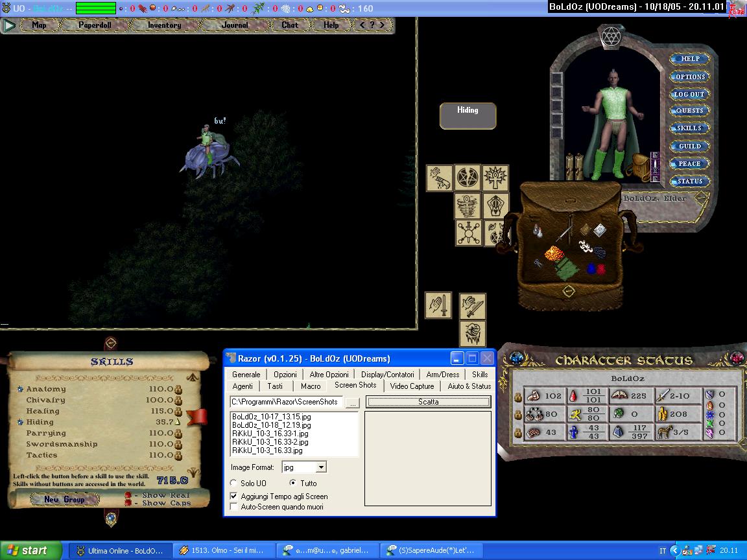The width and height of the screenshot is (747, 560).
Task: Click the Hiding skill button gump
Action: tap(468, 116)
